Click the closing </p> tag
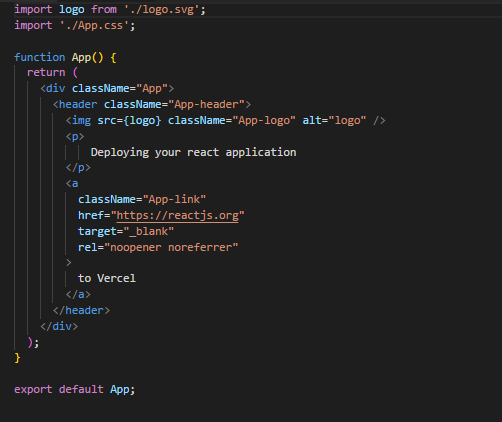This screenshot has height=422, width=502. click(x=78, y=168)
